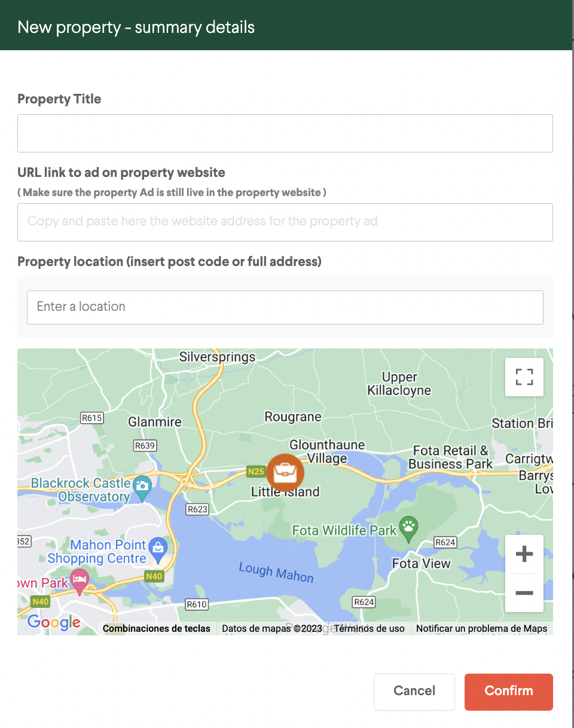Cancel the new property dialog
Viewport: 574px width, 728px height.
[x=414, y=692]
